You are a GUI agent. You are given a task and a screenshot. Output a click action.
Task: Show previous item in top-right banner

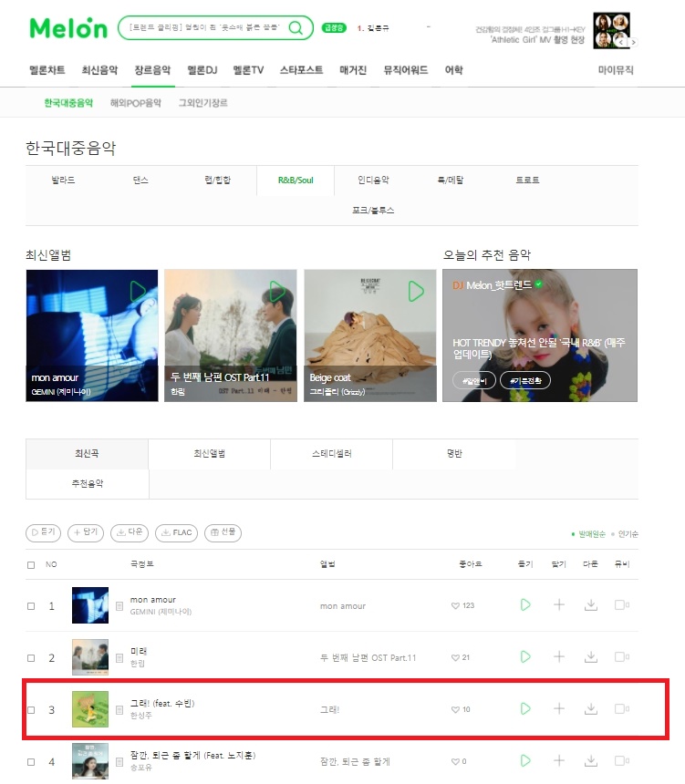pyautogui.click(x=621, y=43)
